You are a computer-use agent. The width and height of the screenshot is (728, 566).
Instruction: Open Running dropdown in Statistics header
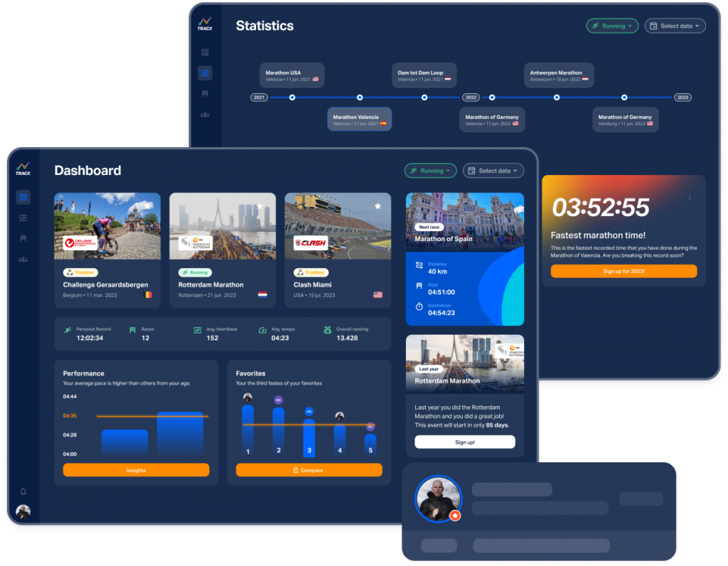[x=612, y=26]
